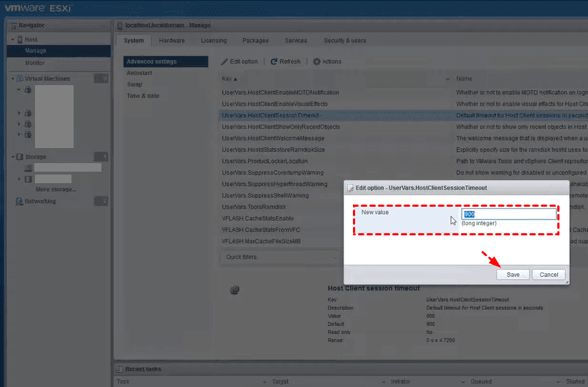This screenshot has height=387, width=588.
Task: Click the Storage icon in Navigator
Action: tap(20, 157)
